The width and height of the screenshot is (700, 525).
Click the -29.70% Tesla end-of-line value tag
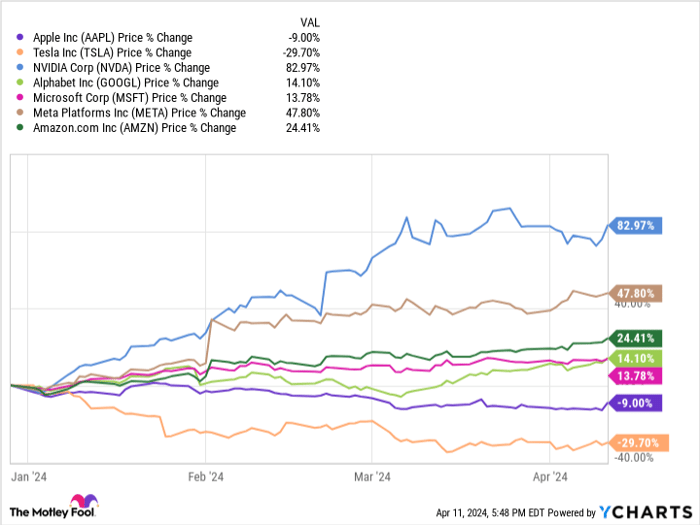coord(633,441)
